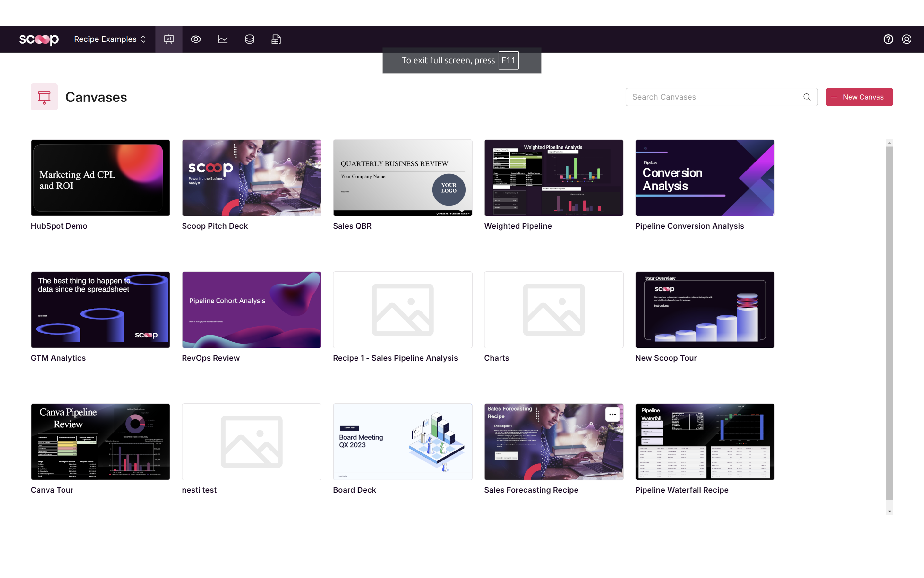Open the Pipeline Waterfall Recipe thumbnail
The height and width of the screenshot is (578, 924).
(x=705, y=442)
